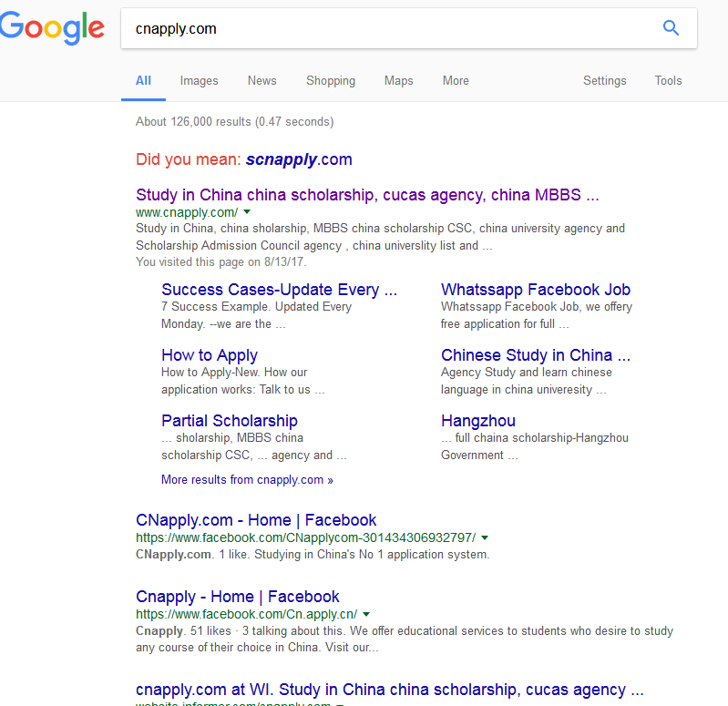Open the Settings menu
This screenshot has height=706, width=728.
(604, 81)
